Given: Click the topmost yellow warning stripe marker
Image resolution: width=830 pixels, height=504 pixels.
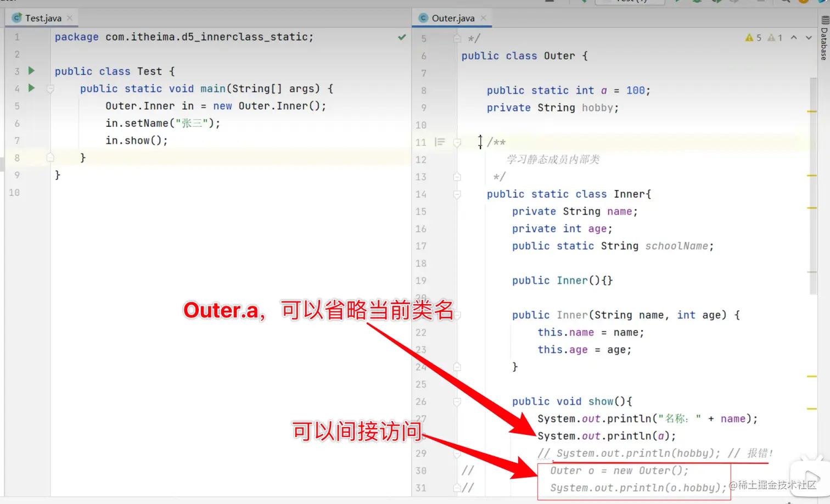Looking at the screenshot, I should pyautogui.click(x=812, y=111).
